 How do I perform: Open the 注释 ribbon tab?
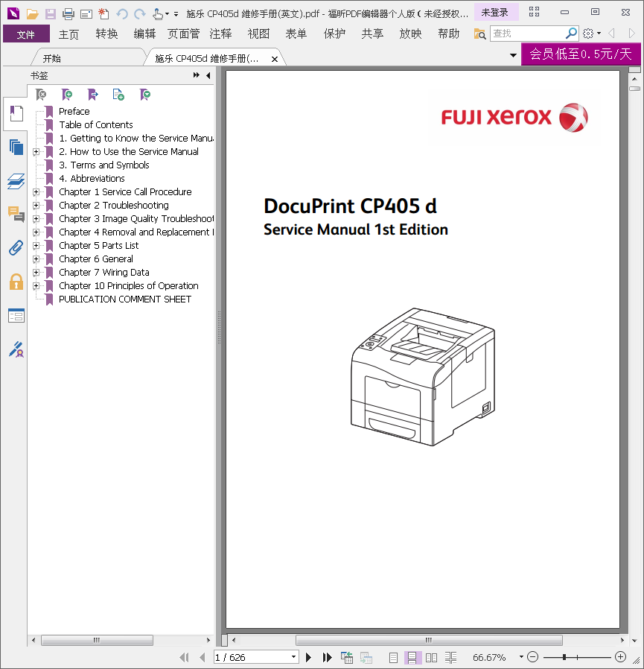(220, 34)
